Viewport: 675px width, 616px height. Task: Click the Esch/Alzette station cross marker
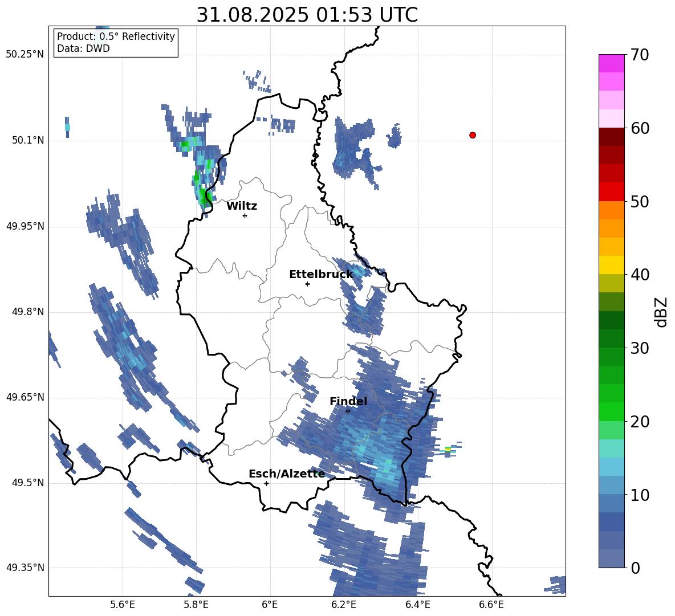click(x=266, y=483)
